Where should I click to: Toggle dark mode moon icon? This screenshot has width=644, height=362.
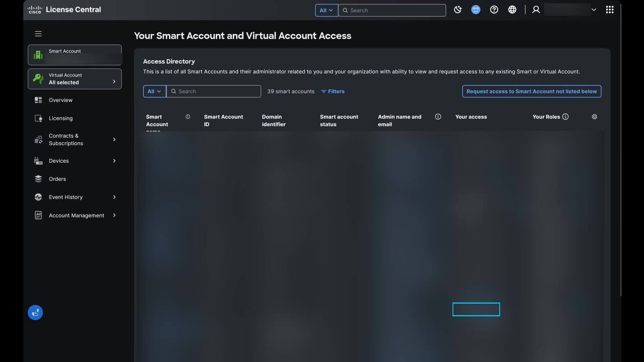pos(457,10)
